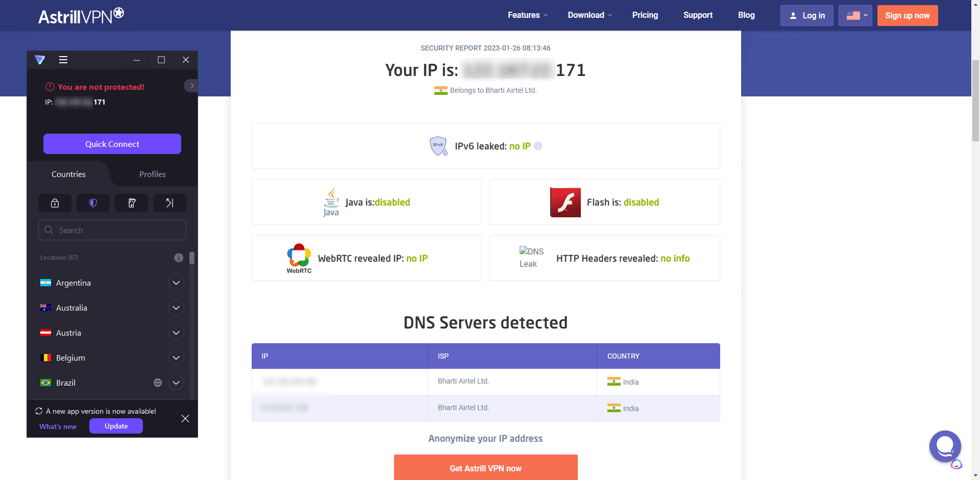Switch to the Profiles tab
This screenshot has height=480, width=980.
(x=153, y=174)
